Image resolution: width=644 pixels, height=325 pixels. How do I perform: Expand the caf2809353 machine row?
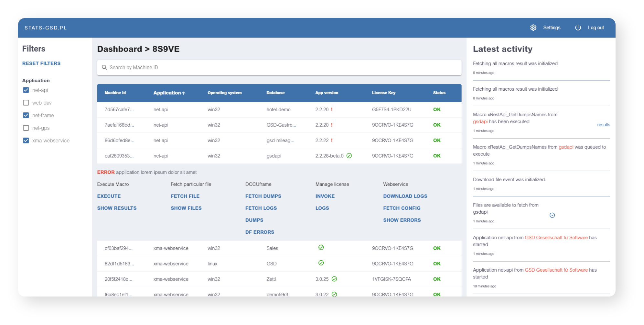click(x=279, y=156)
